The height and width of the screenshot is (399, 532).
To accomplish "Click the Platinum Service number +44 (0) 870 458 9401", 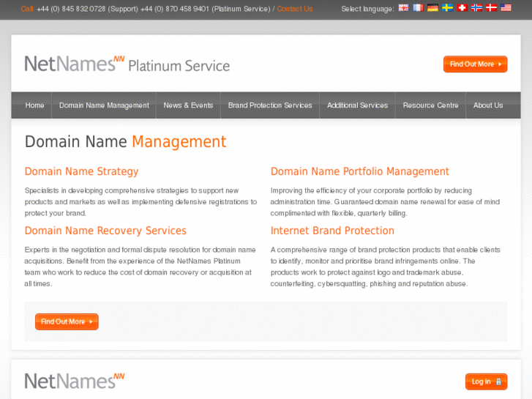I will click(x=175, y=9).
